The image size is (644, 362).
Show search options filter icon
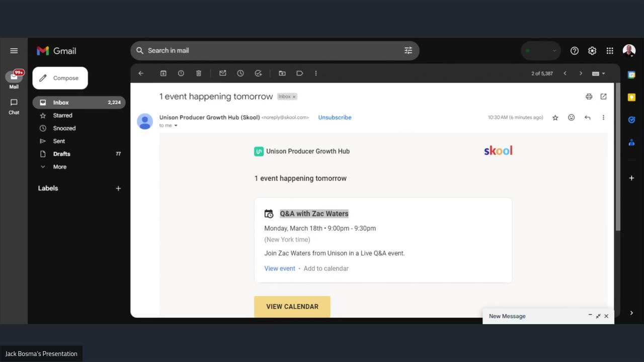[x=408, y=50]
